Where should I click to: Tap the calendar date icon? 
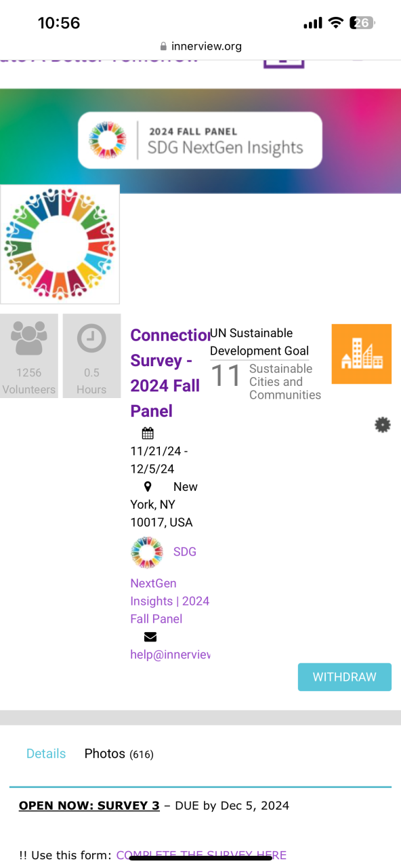point(148,433)
